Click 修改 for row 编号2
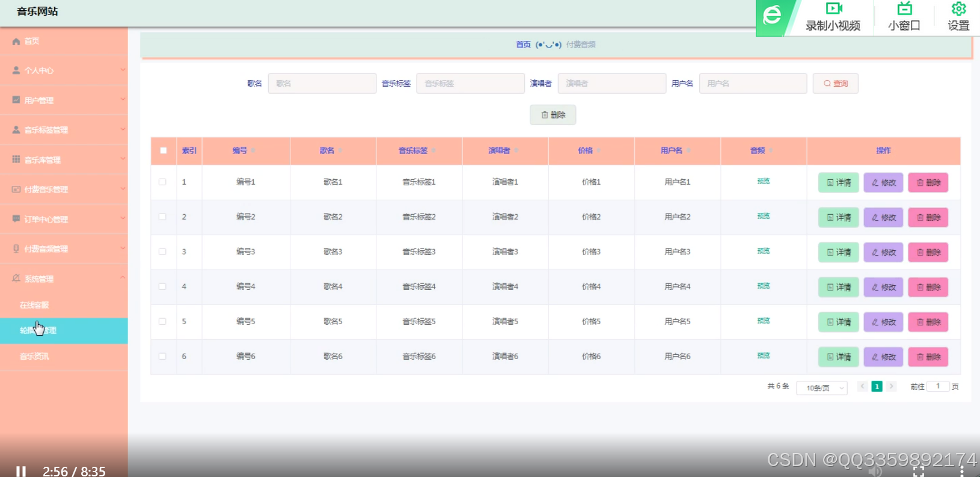Viewport: 980px width, 477px height. point(884,217)
